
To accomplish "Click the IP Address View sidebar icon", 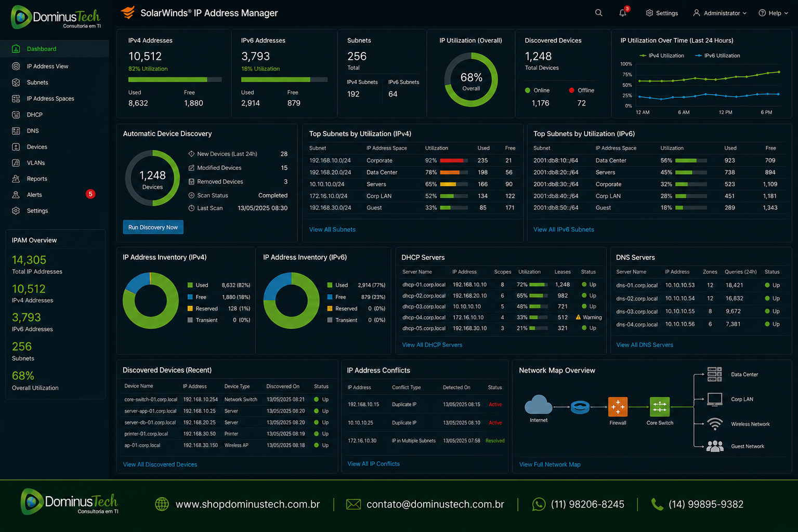I will click(16, 66).
